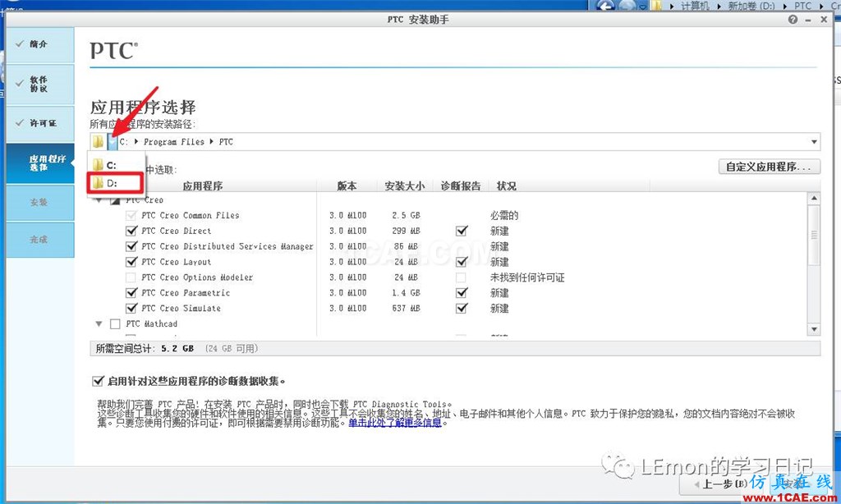The width and height of the screenshot is (841, 504).
Task: Collapse the PTC Mathcad tree node
Action: tap(99, 324)
